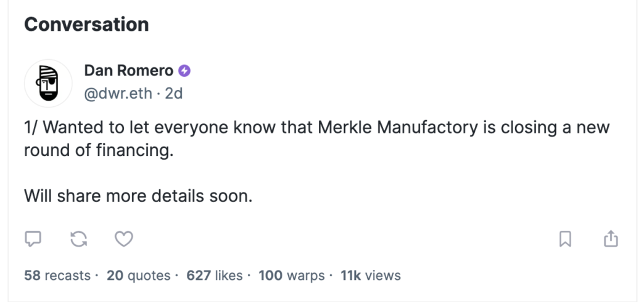Image resolution: width=644 pixels, height=302 pixels.
Task: Open the share icon on the cast
Action: coord(611,238)
